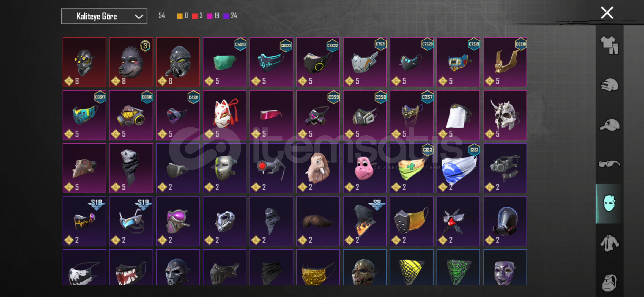Filter by the red quality swatch

click(195, 16)
